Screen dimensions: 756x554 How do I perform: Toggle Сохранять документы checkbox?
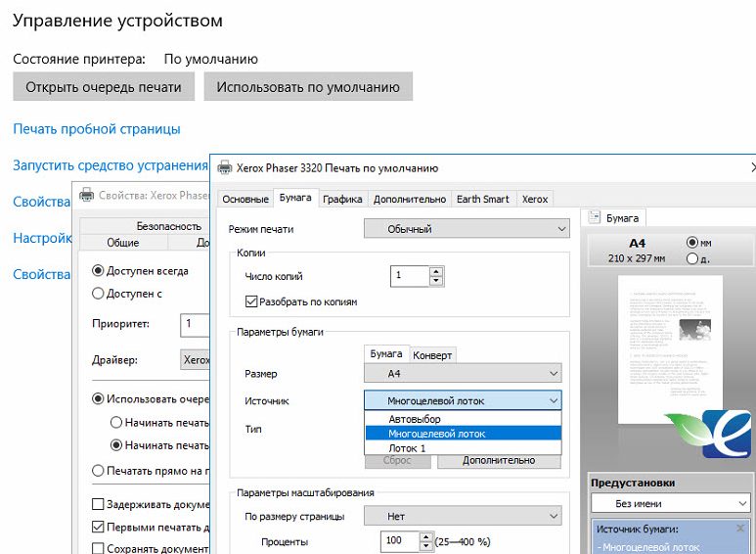pos(98,548)
